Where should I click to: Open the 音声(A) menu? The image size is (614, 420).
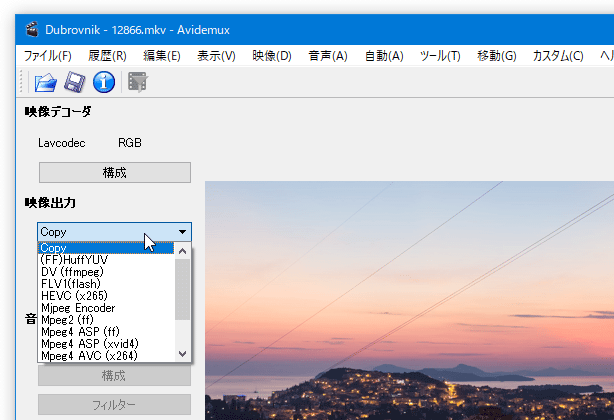[328, 56]
